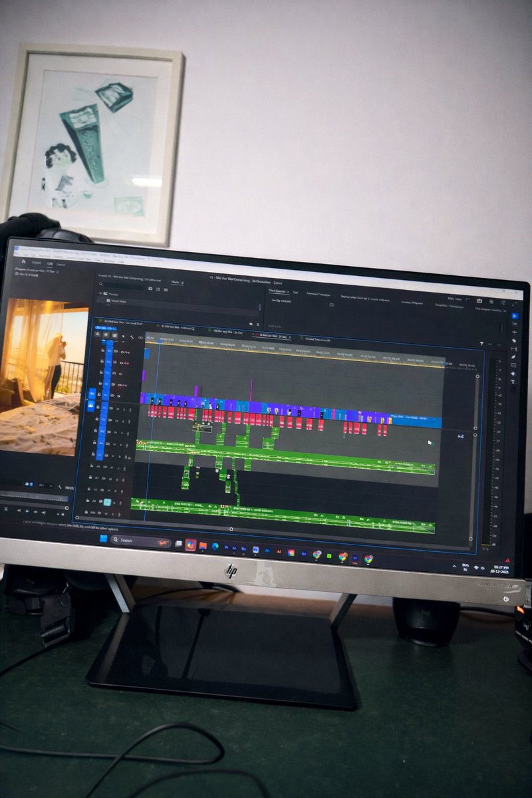532x798 pixels.
Task: Open the File menu
Action: [17, 255]
